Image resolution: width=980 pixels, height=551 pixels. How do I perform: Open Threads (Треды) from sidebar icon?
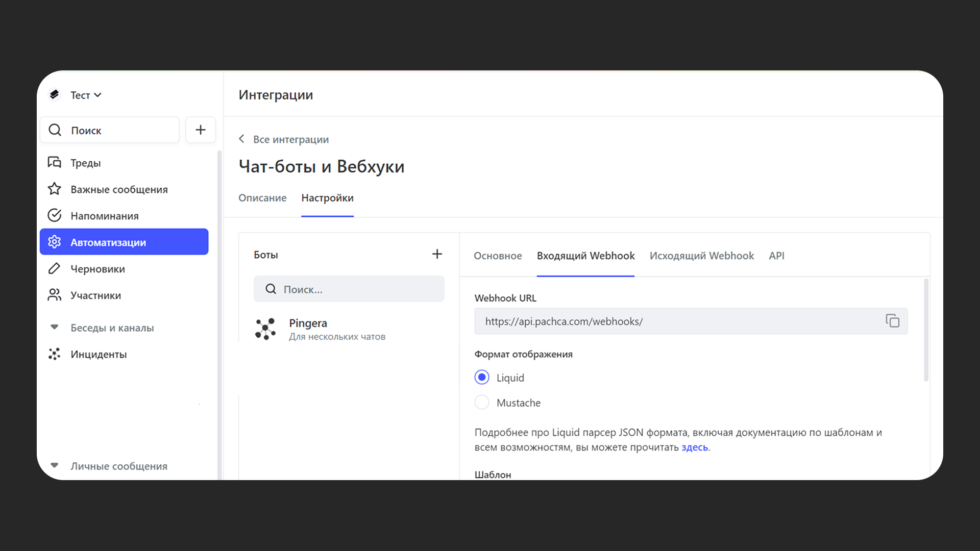[55, 162]
